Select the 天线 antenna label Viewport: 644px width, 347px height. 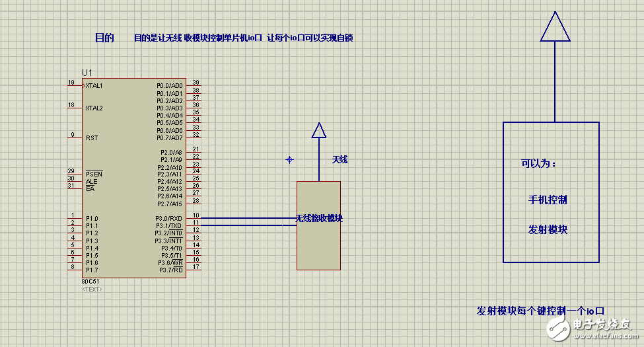pos(340,159)
